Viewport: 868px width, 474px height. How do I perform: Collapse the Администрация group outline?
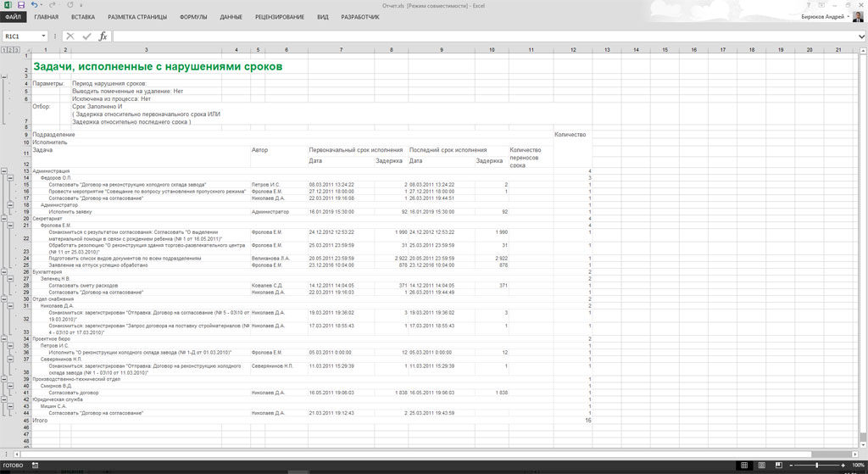point(4,171)
